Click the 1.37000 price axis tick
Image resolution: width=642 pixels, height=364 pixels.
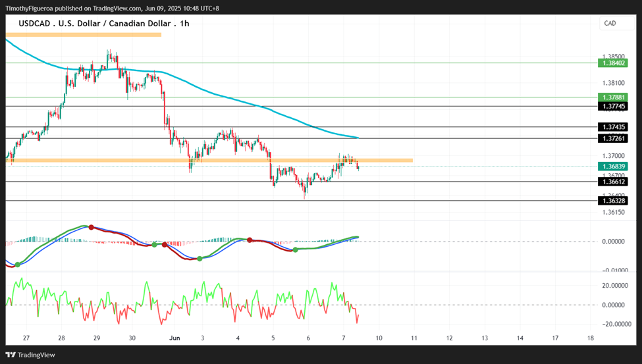(613, 155)
